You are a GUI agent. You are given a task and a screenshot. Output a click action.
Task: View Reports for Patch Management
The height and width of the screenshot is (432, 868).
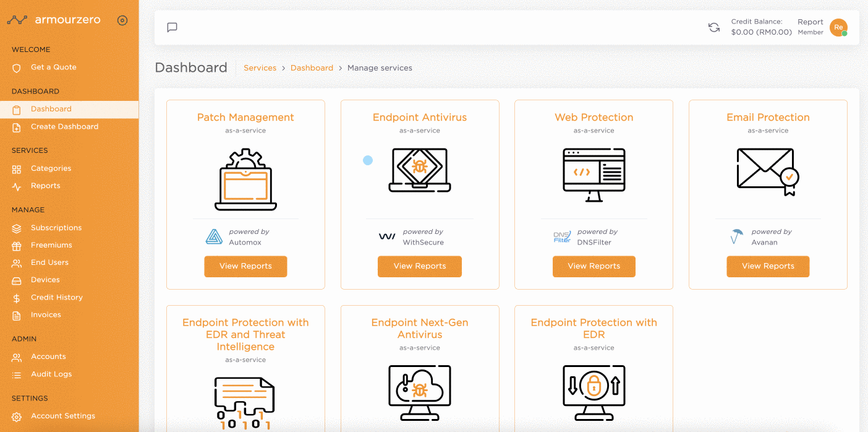tap(245, 267)
